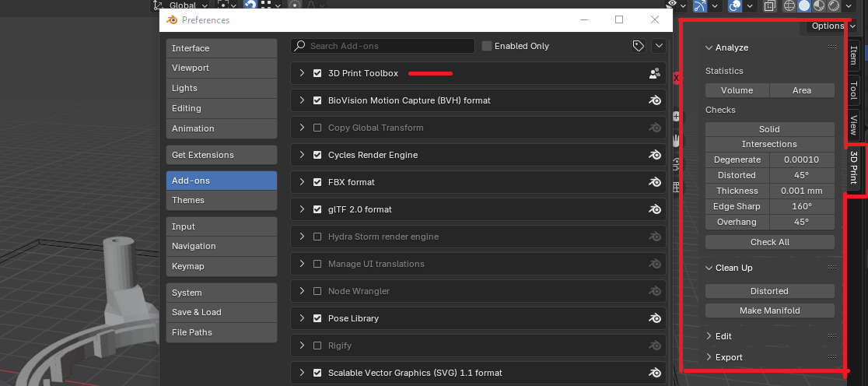Disable the 3D Print Toolbox add-on checkbox

[317, 73]
